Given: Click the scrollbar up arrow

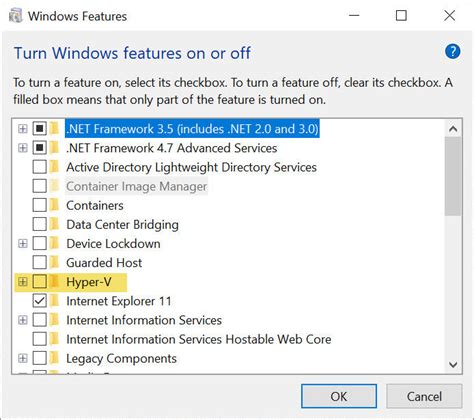Looking at the screenshot, I should 453,129.
